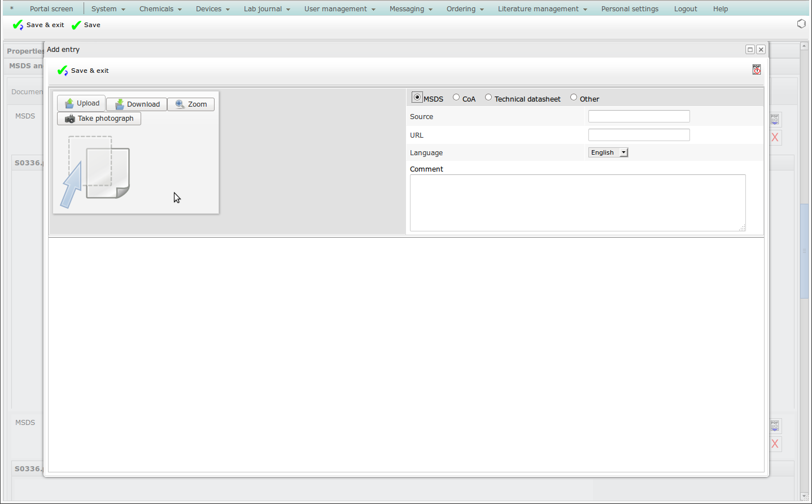The height and width of the screenshot is (504, 812).
Task: Expand the Messaging menu
Action: coord(411,9)
